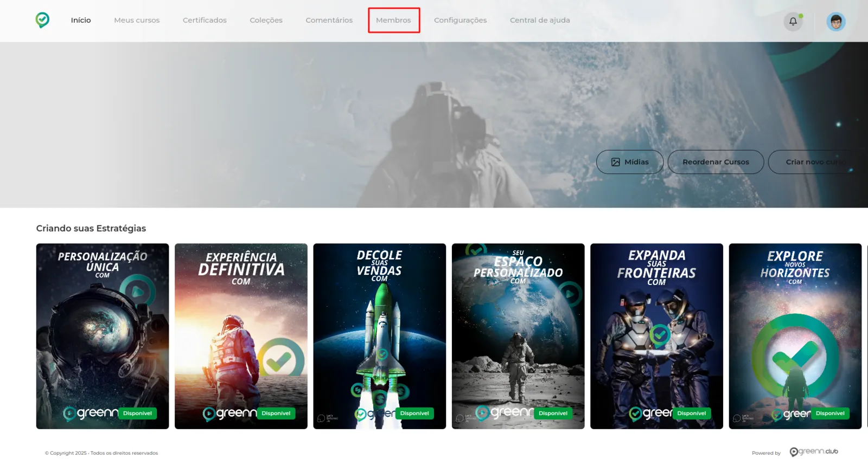868x459 pixels.
Task: Go to the Início tab
Action: 81,20
